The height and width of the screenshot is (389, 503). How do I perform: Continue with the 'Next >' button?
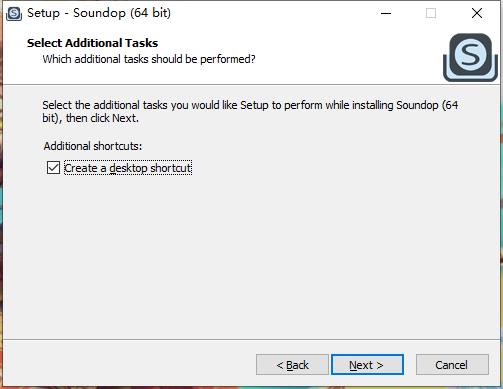coord(367,365)
